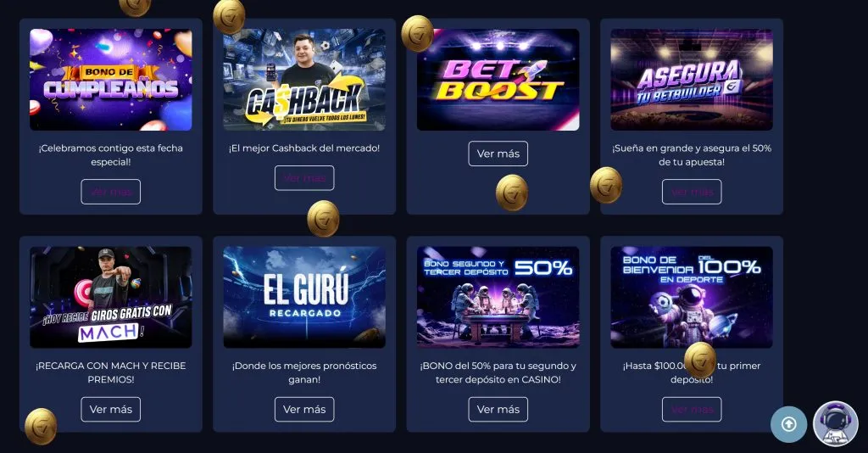This screenshot has height=453, width=868.
Task: Click the gold coin below the Cashback card
Action: tap(323, 218)
